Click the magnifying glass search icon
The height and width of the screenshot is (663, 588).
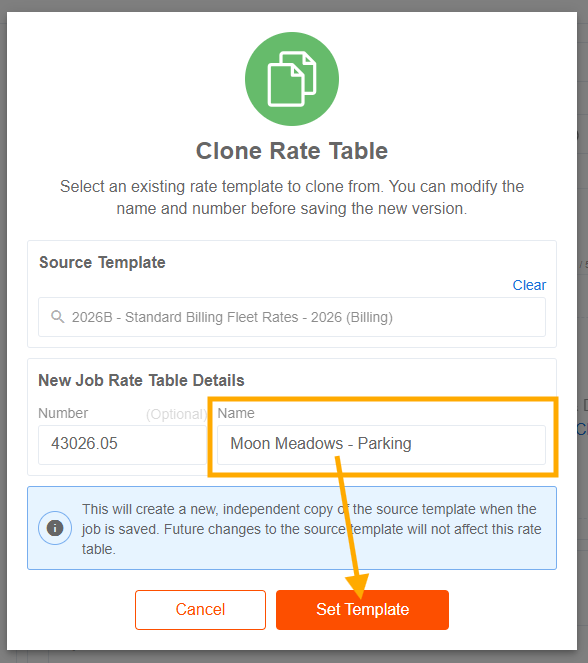tap(57, 317)
